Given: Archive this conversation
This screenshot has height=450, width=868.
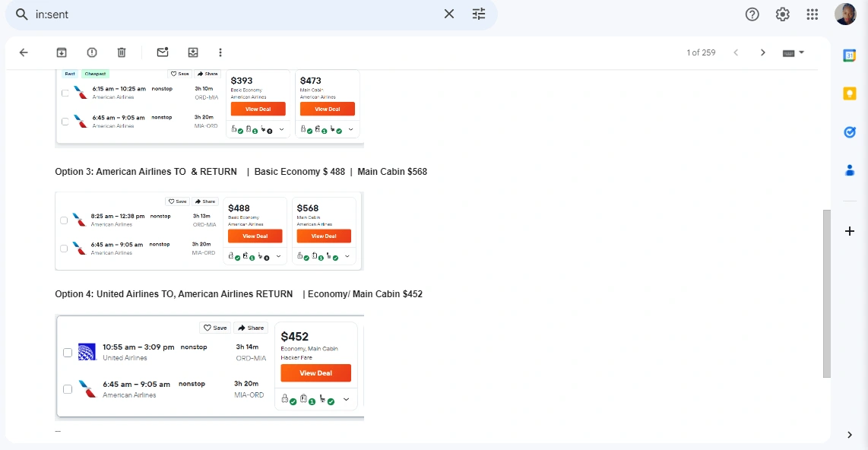Looking at the screenshot, I should click(62, 52).
